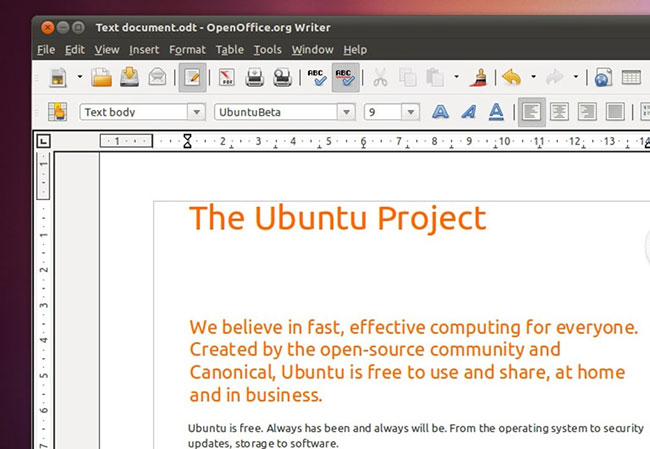Toggle Align Left button
Viewport: 650px width, 449px height.
[531, 112]
